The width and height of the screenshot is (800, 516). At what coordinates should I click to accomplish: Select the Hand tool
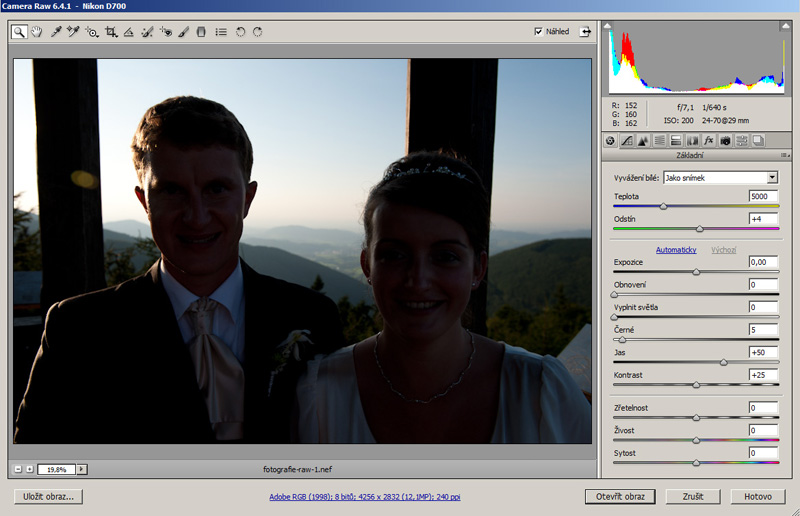pyautogui.click(x=37, y=32)
